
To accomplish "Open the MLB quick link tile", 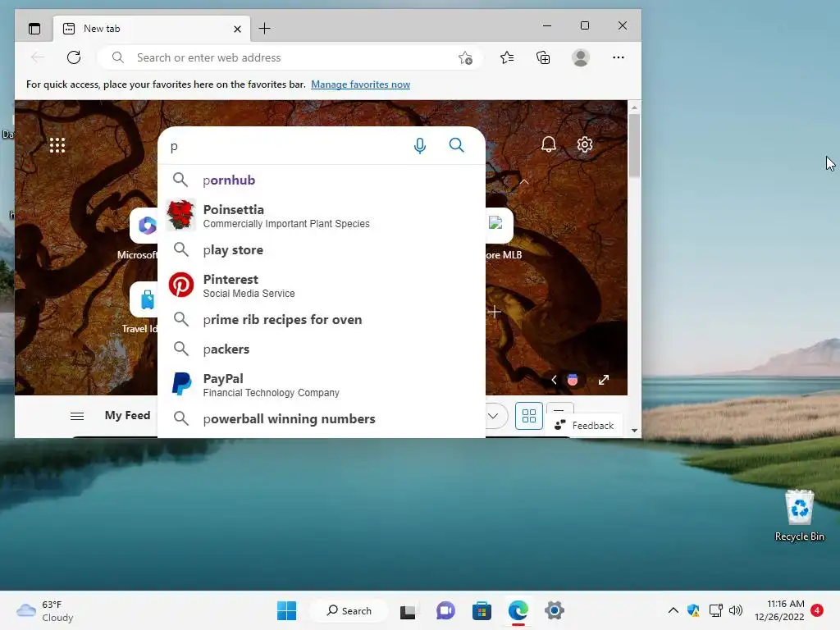I will 500,225.
